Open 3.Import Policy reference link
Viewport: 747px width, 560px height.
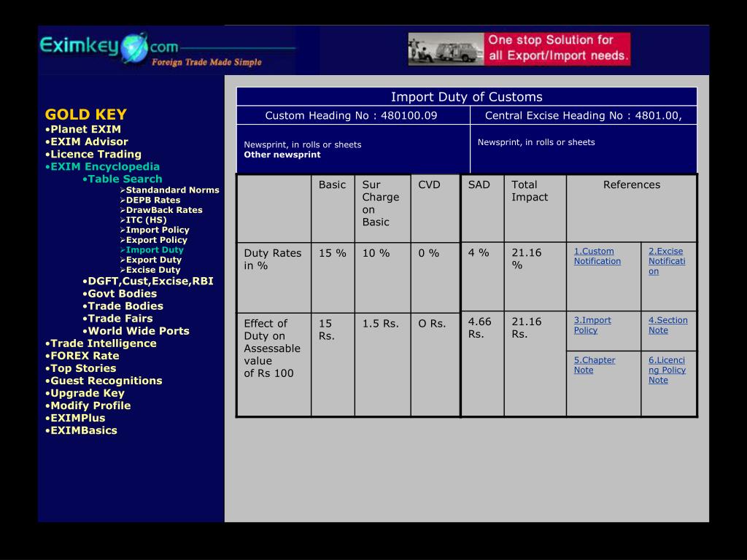592,325
